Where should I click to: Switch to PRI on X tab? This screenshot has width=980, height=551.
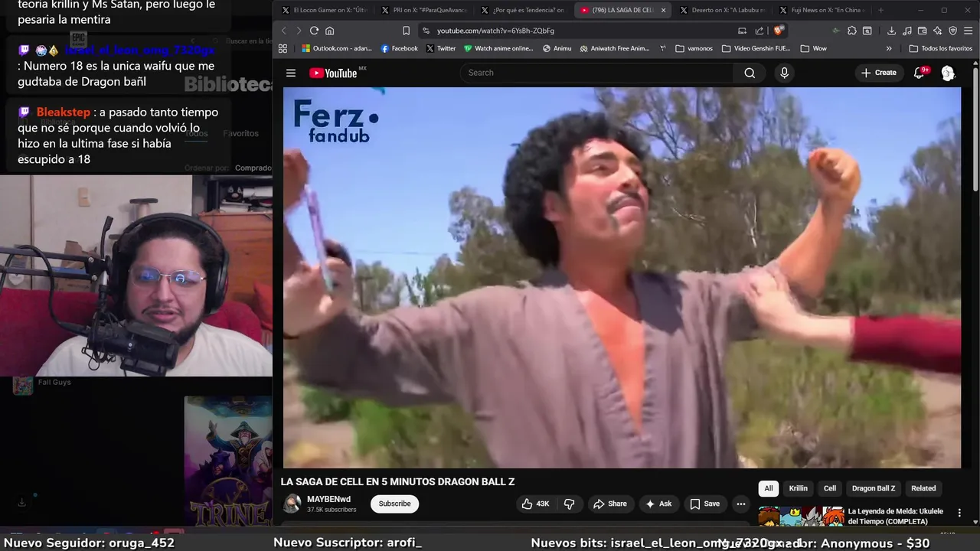point(424,10)
